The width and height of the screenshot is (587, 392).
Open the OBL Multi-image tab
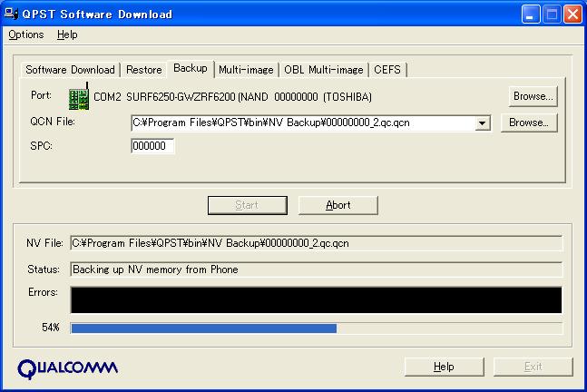[323, 70]
